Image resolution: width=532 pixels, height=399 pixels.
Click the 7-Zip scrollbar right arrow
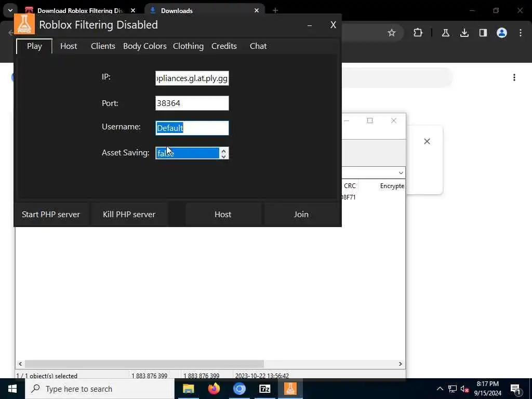click(x=401, y=364)
